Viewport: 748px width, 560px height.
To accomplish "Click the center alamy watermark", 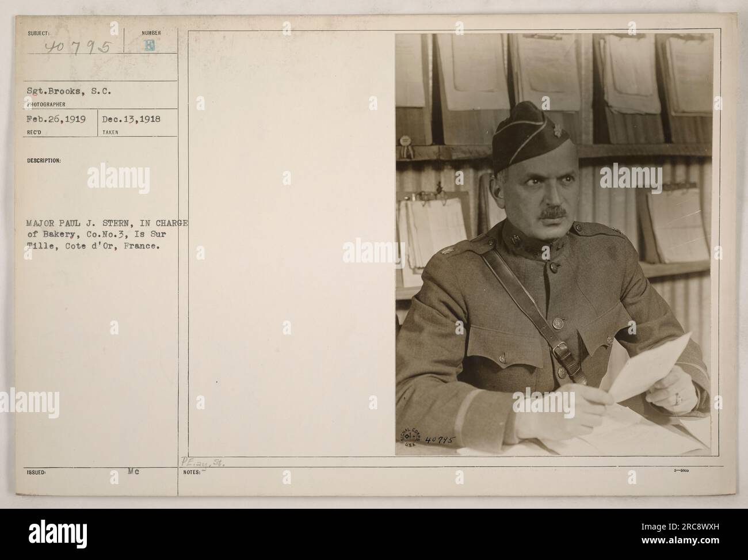I will coord(373,251).
